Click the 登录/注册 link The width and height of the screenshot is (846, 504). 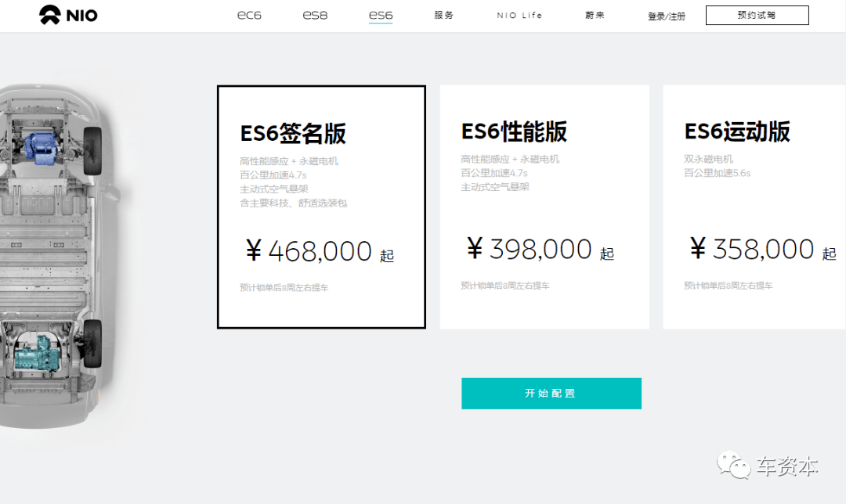[x=667, y=16]
